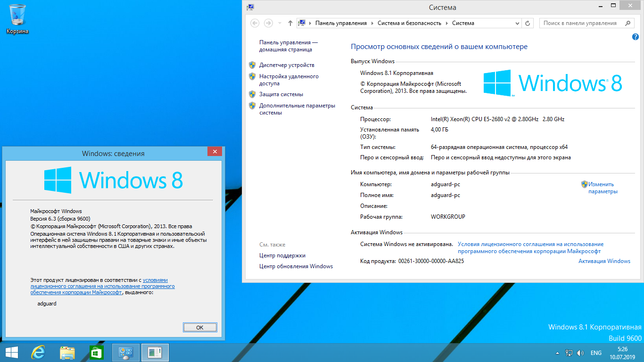Select the processor text Intel(R) Xeon(R) CPU
The image size is (644, 362).
coord(497,119)
